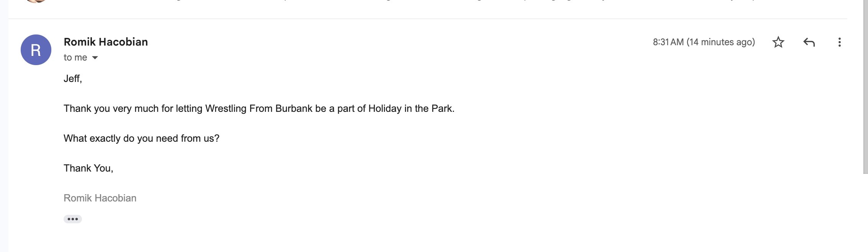Click "(14 minutes ago)" relative time text
This screenshot has height=252, width=868.
pos(721,42)
